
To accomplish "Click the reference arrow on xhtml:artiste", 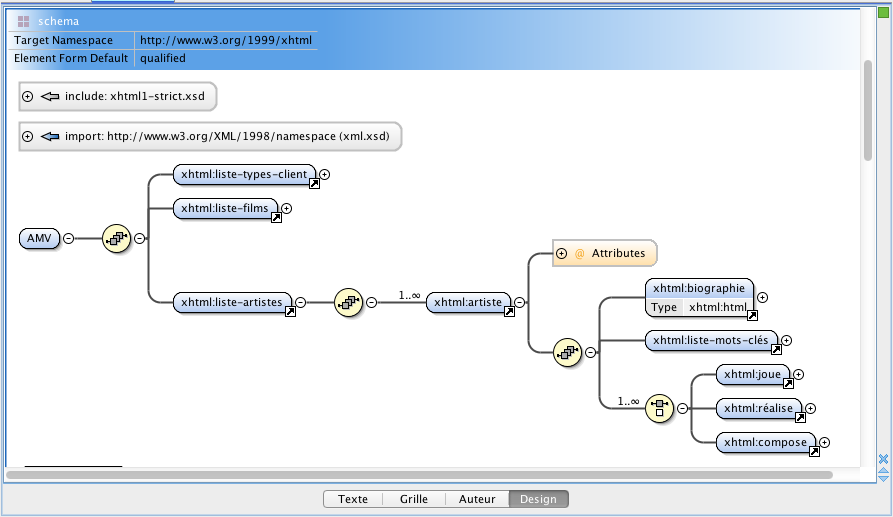I will pos(509,311).
